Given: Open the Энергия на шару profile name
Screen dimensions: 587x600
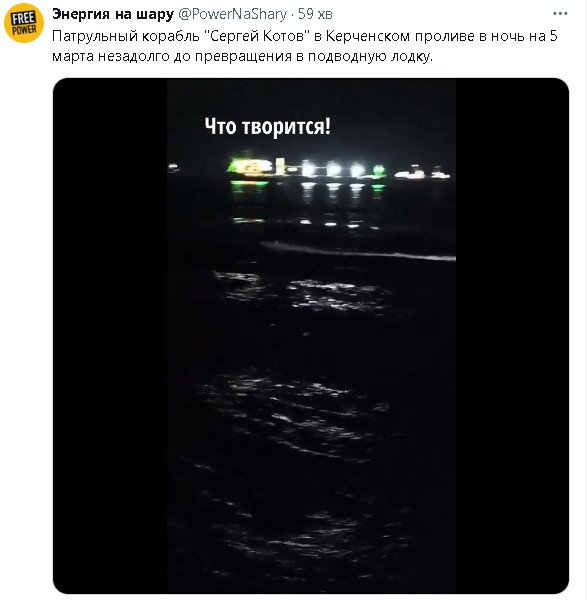Looking at the screenshot, I should tap(113, 14).
